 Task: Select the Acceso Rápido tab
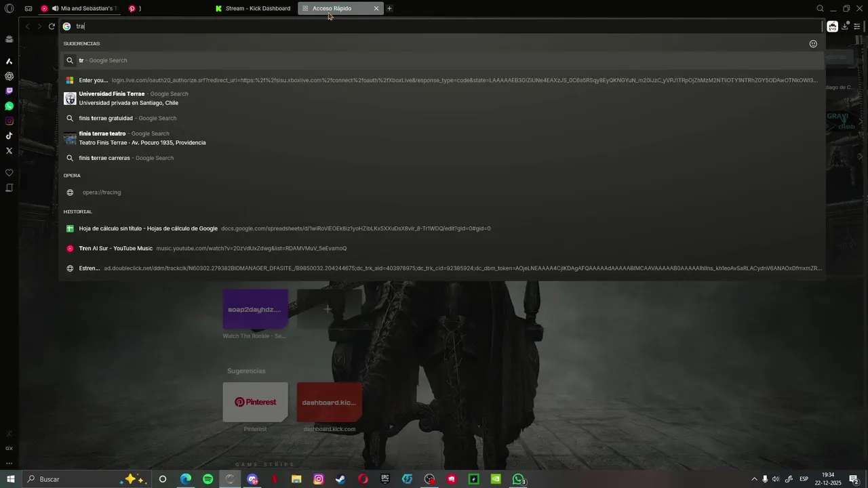(332, 9)
